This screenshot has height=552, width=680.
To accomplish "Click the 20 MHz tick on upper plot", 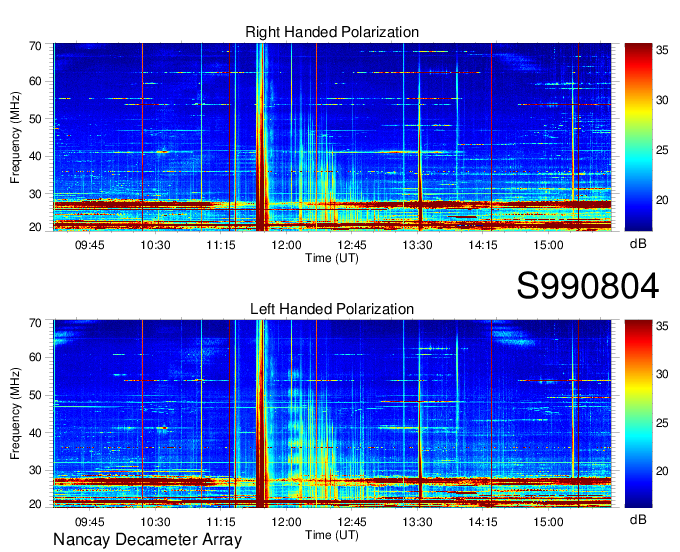I will coord(35,227).
